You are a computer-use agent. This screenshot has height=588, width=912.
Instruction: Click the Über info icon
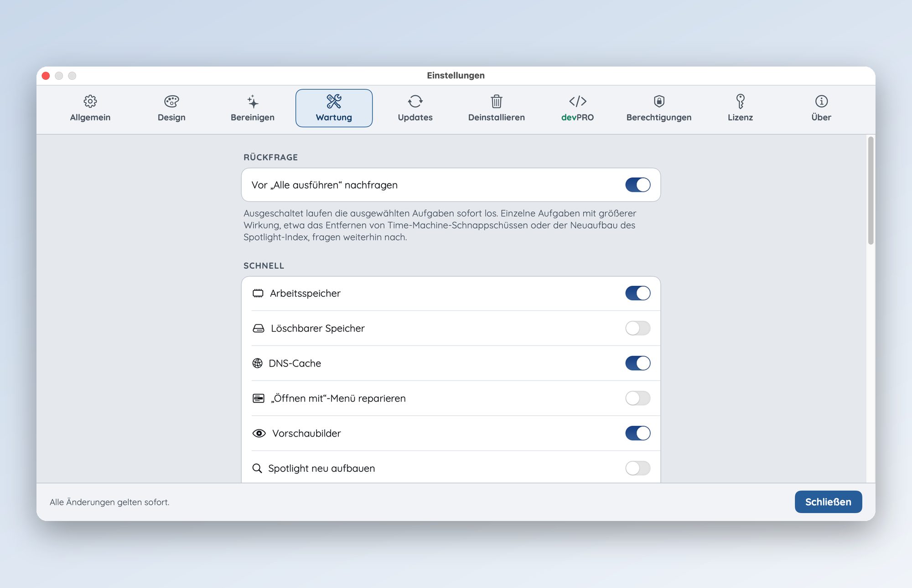point(821,101)
